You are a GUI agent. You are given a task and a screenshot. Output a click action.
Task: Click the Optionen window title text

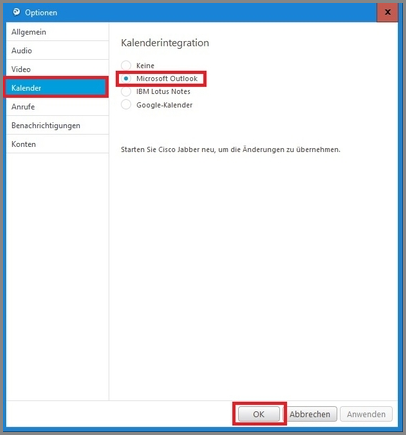(41, 13)
